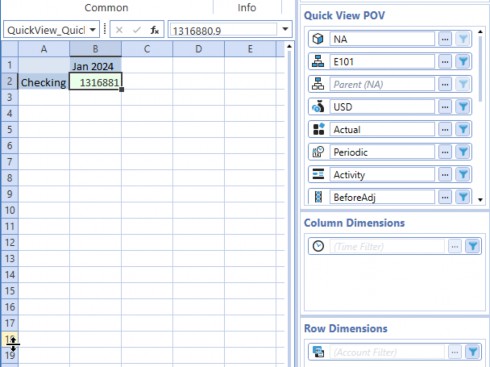The image size is (490, 367).
Task: Select cell with value 1316881
Action: tap(95, 82)
